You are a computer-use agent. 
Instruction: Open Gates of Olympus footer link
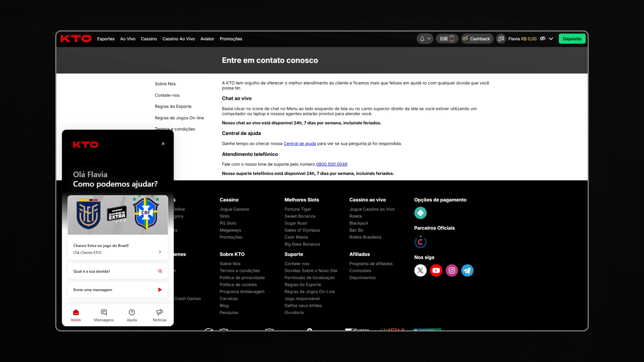[x=302, y=230]
